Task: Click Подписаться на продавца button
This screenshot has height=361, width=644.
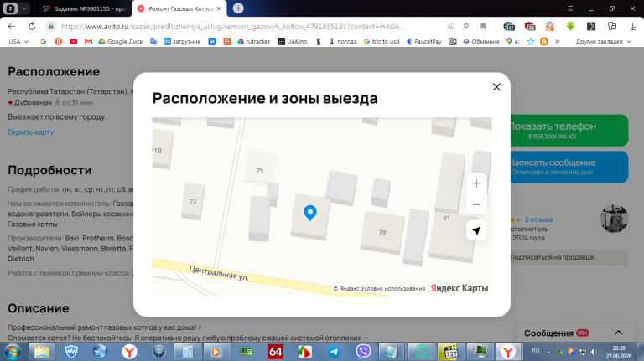Action: click(569, 257)
